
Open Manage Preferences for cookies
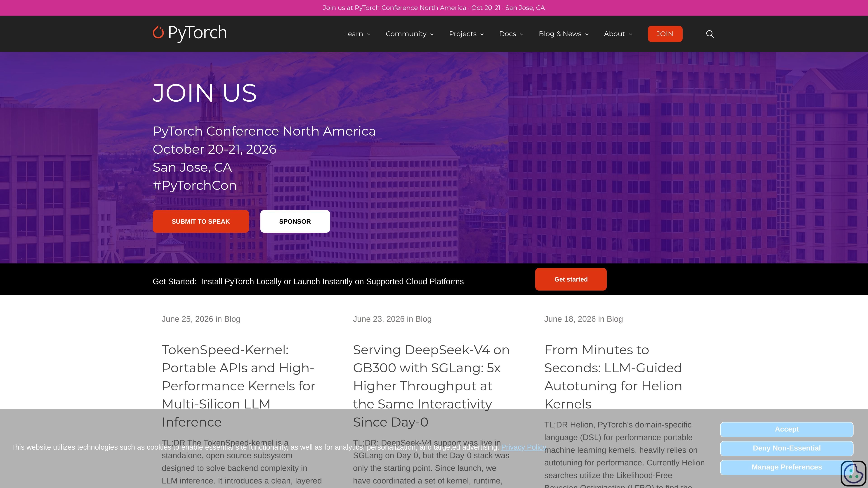click(x=786, y=467)
